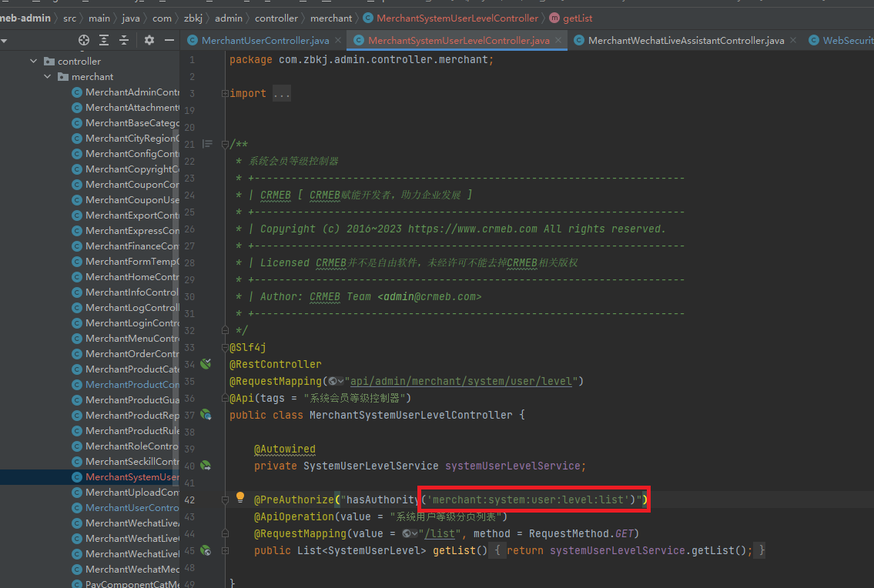Click the controller breadcrumb in navigation bar
Screen dimensions: 874x588
[x=276, y=18]
